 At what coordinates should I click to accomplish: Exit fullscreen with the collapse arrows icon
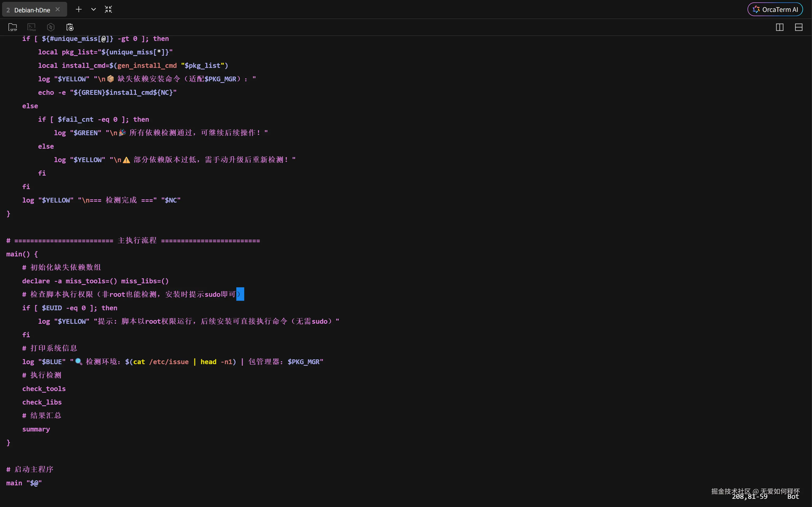point(108,10)
